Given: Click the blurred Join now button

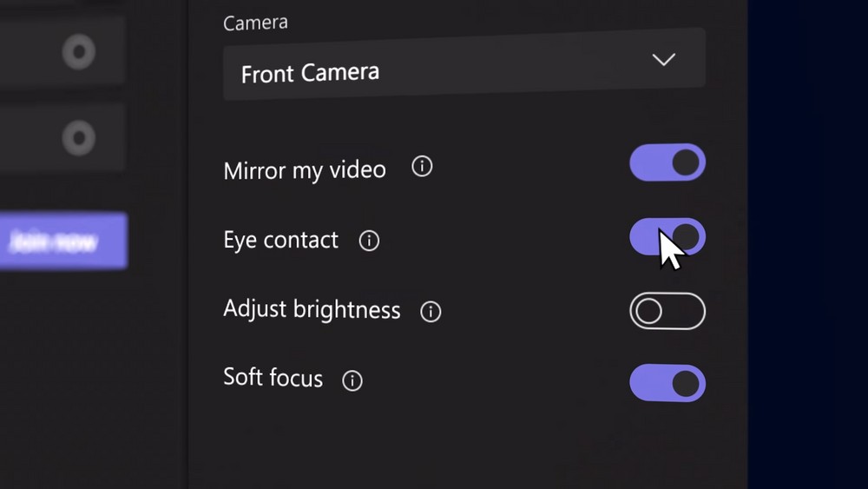Looking at the screenshot, I should point(63,241).
